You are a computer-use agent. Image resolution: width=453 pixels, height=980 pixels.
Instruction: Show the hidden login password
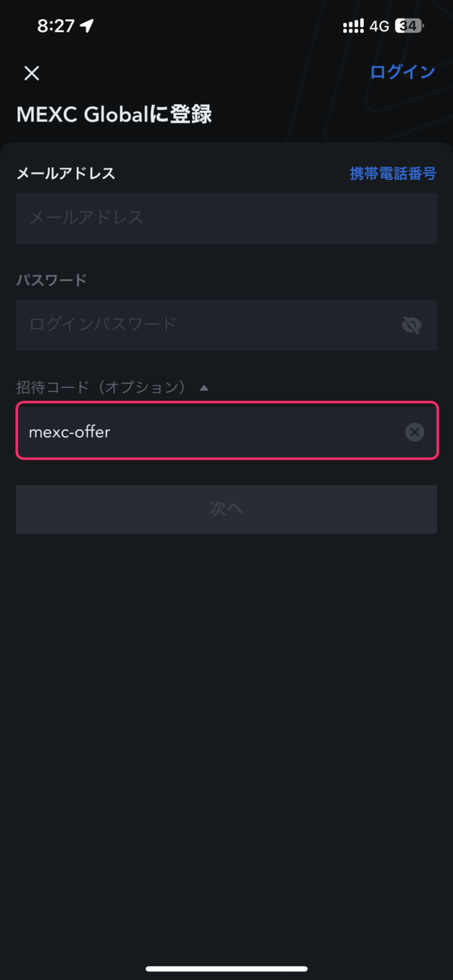[x=412, y=325]
